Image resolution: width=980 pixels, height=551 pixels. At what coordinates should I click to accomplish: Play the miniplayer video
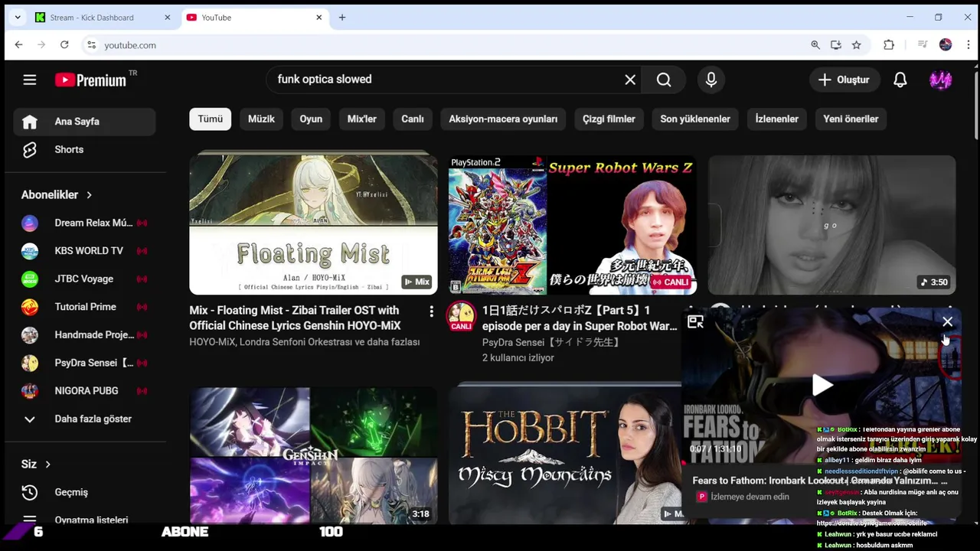tap(822, 385)
